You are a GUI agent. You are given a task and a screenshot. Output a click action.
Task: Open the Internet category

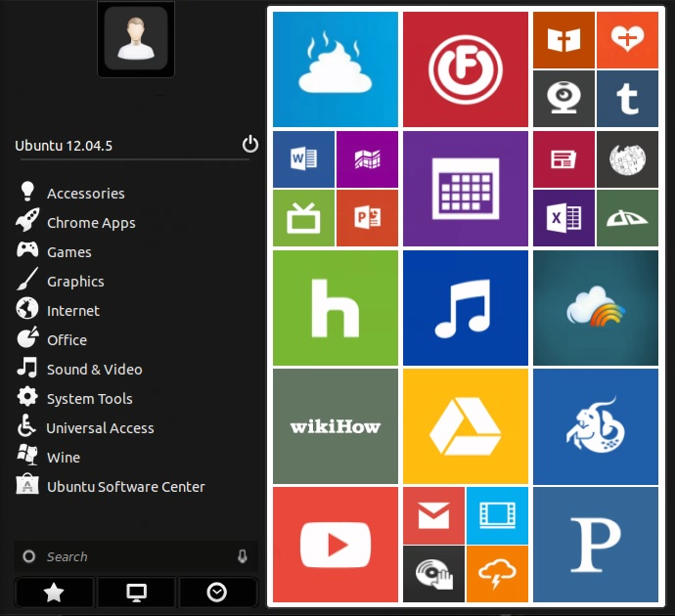point(58,310)
